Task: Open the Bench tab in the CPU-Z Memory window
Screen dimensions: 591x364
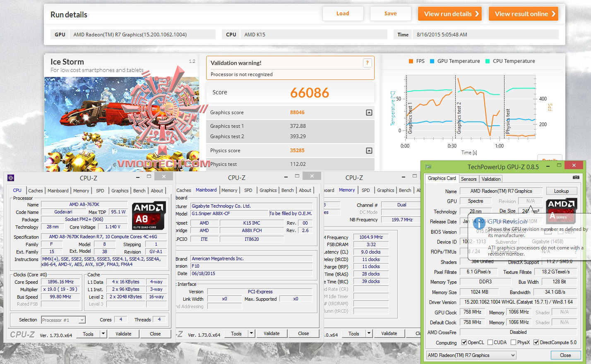Action: point(405,190)
